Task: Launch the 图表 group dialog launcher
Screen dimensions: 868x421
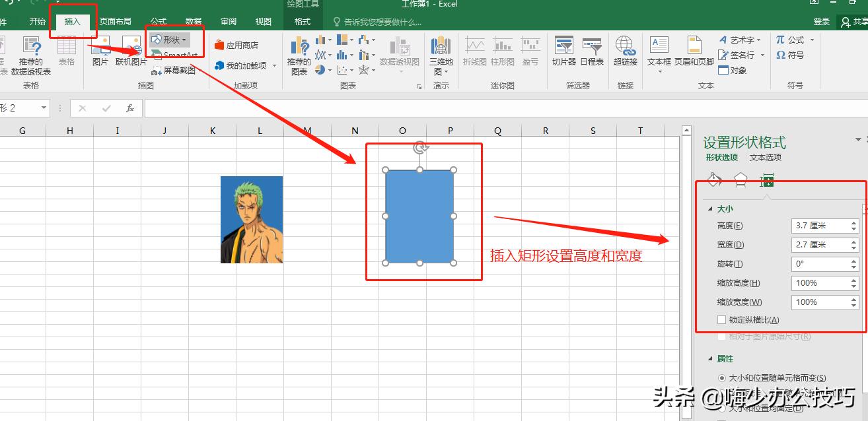Action: [x=419, y=86]
